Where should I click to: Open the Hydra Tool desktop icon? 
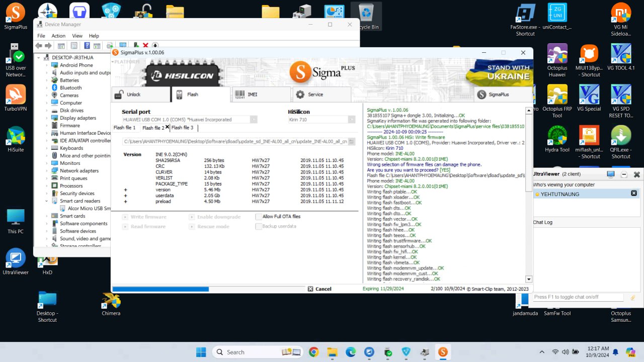coord(557,139)
